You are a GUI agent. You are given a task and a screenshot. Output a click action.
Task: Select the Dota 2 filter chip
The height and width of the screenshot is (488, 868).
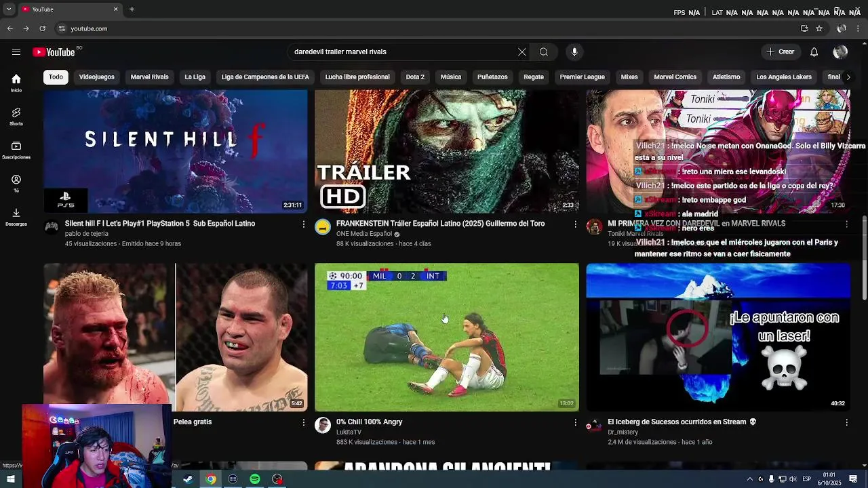pyautogui.click(x=415, y=77)
